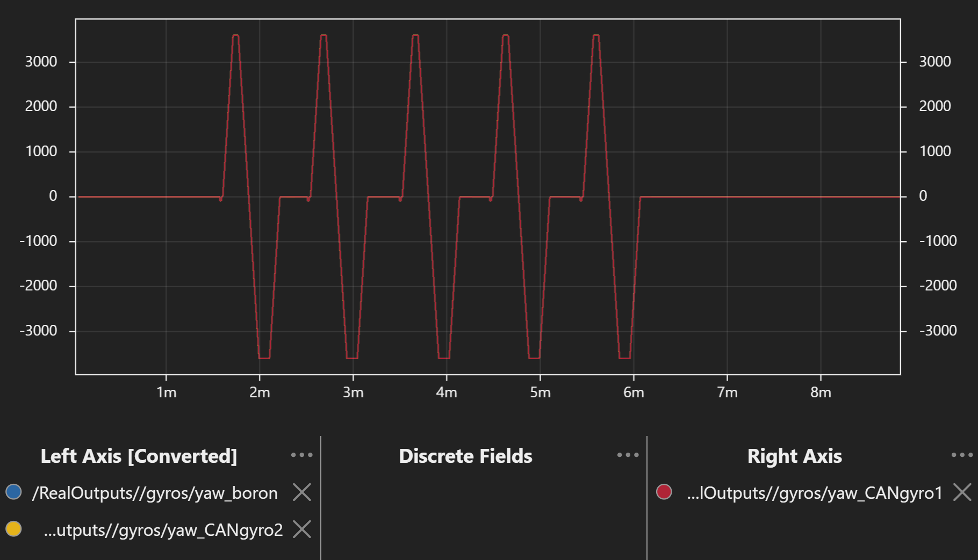Image resolution: width=978 pixels, height=560 pixels.
Task: Toggle the red circle for yaw_CANgyro1
Action: pyautogui.click(x=664, y=492)
